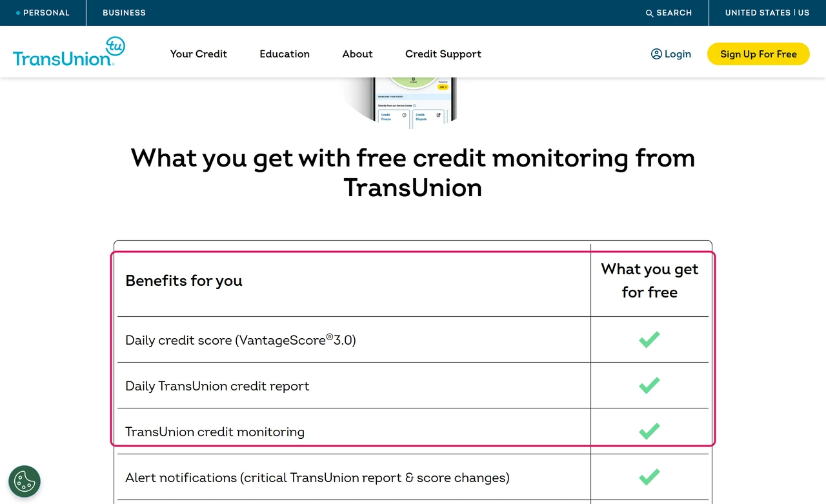The image size is (826, 504).
Task: Click 'Daily TransUnion credit report' text
Action: click(x=217, y=386)
